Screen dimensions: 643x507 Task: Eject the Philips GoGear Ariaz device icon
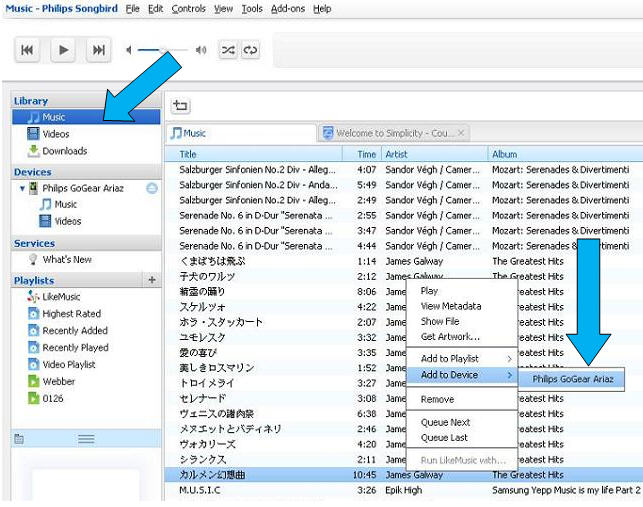point(152,188)
